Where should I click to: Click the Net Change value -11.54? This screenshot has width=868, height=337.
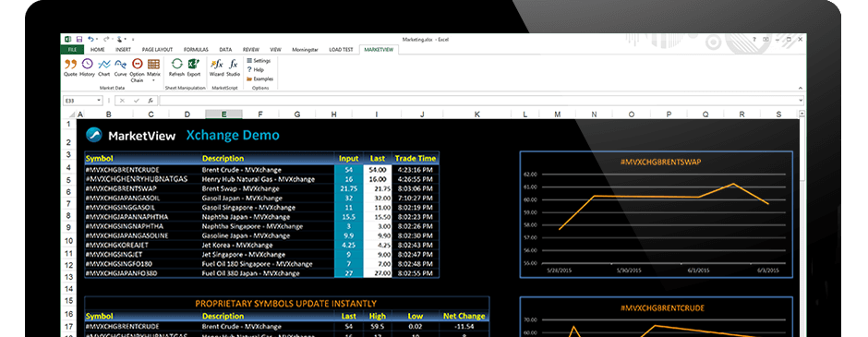coord(464,327)
